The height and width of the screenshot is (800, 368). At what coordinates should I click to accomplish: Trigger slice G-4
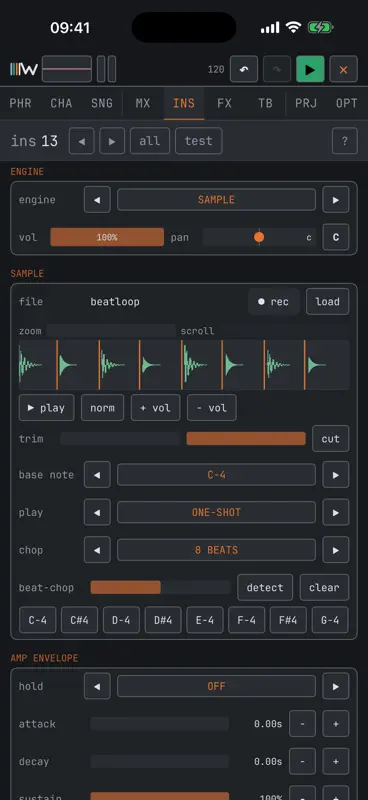coord(330,620)
